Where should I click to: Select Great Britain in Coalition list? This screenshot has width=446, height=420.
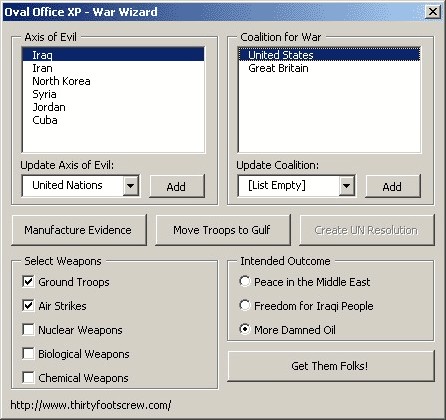tap(329, 68)
